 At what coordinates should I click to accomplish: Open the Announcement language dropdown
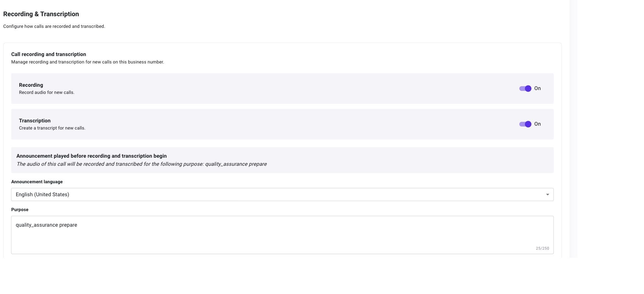tap(282, 195)
